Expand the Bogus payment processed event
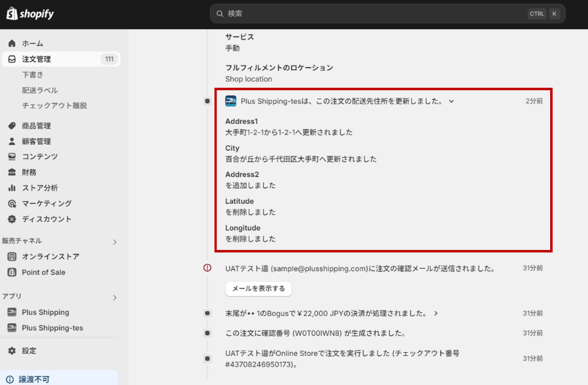Viewport: 588px width, 385px height. point(436,314)
